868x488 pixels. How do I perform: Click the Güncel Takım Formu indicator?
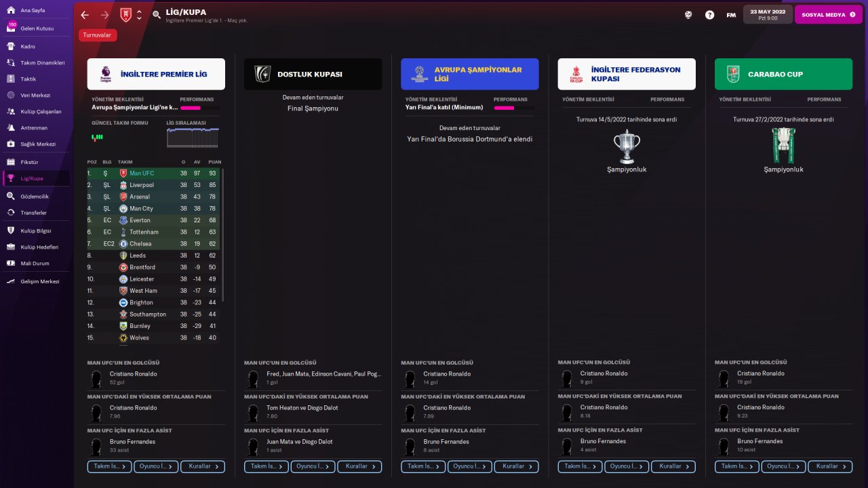coord(98,137)
